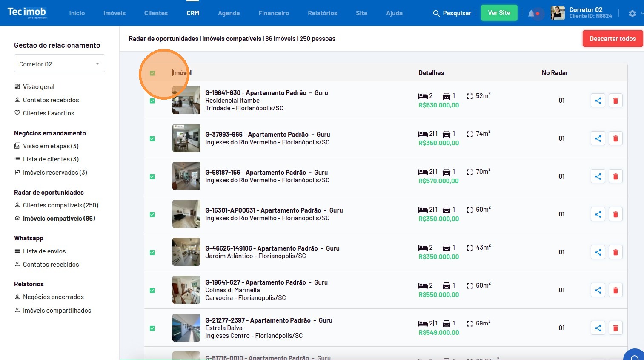Open Visão em etapas (3) sidebar link
The height and width of the screenshot is (360, 644).
tap(51, 146)
